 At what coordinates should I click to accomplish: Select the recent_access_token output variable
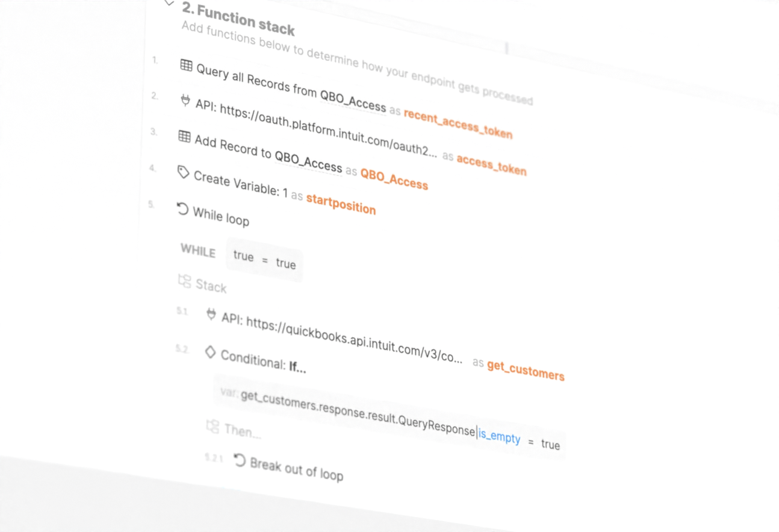(458, 123)
